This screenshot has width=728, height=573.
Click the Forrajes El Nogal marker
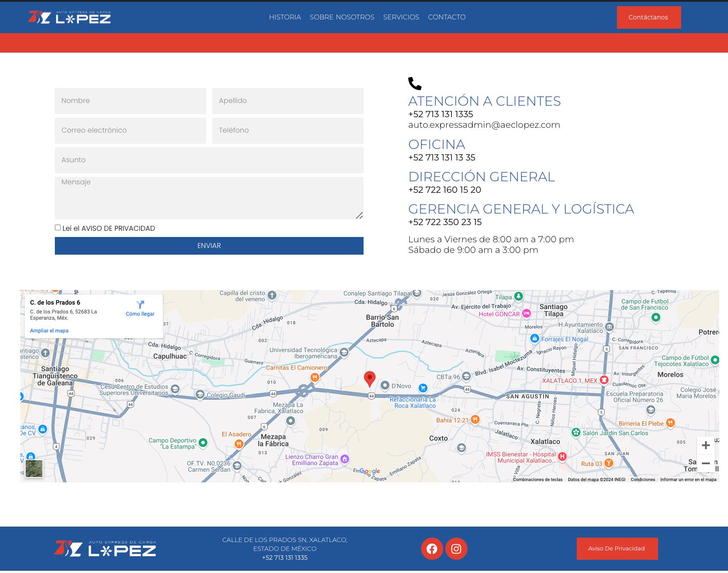click(x=535, y=338)
